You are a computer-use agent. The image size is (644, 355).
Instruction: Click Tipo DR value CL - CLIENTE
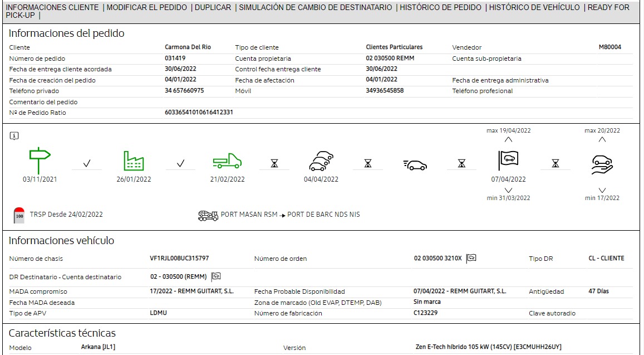click(x=606, y=258)
